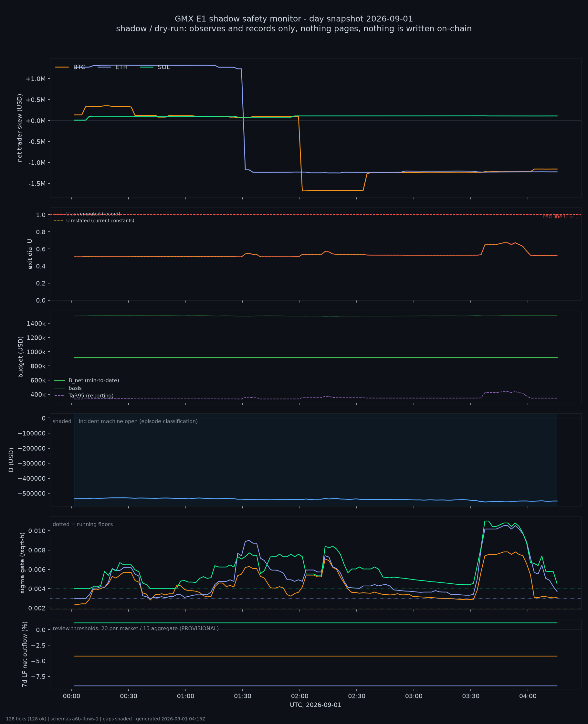The height and width of the screenshot is (724, 588).
Task: Click the "-0.5M" skew tick label
Action: (x=37, y=142)
